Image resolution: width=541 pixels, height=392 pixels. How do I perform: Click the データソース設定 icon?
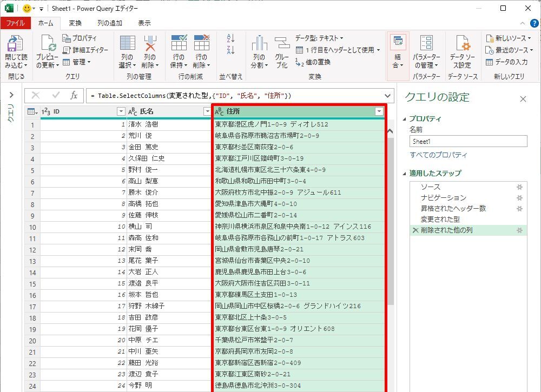pyautogui.click(x=462, y=44)
